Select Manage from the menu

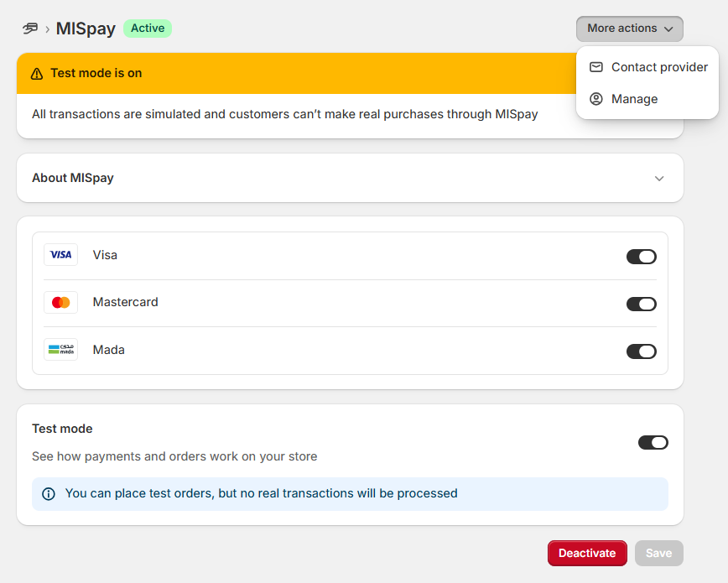(647, 99)
